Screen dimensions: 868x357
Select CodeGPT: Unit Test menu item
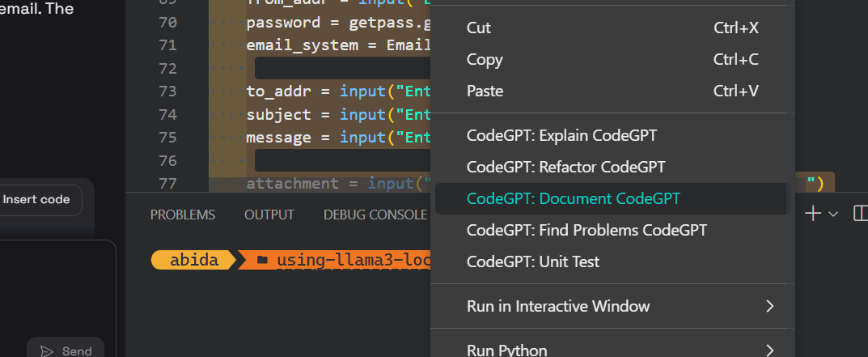click(x=533, y=261)
